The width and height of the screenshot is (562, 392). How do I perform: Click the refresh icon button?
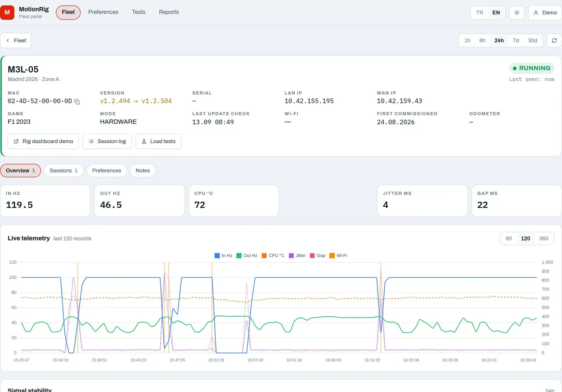(x=554, y=40)
